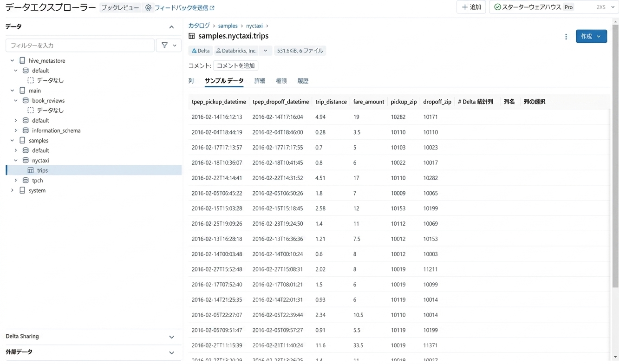Collapse the nyctaxi schema node
The image size is (619, 364).
[16, 160]
